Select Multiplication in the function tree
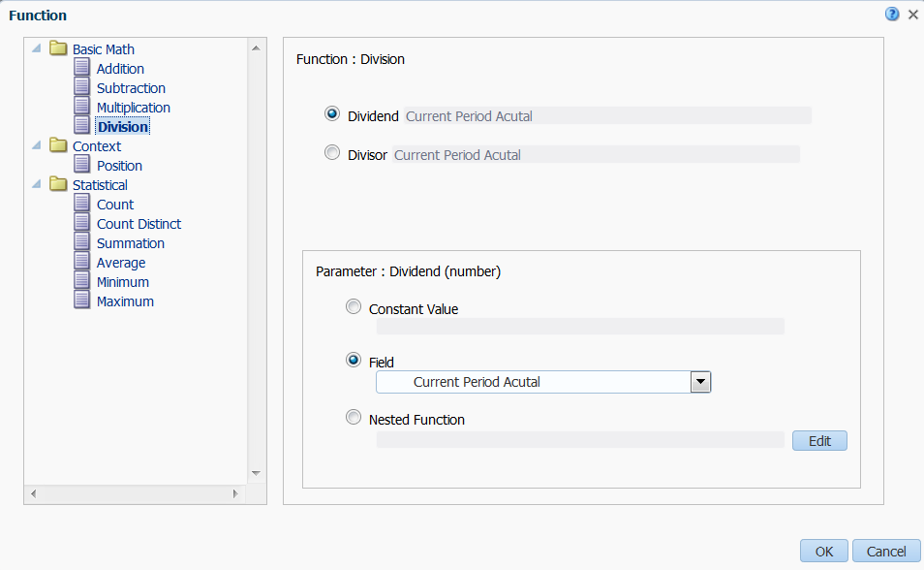The height and width of the screenshot is (570, 924). [134, 108]
